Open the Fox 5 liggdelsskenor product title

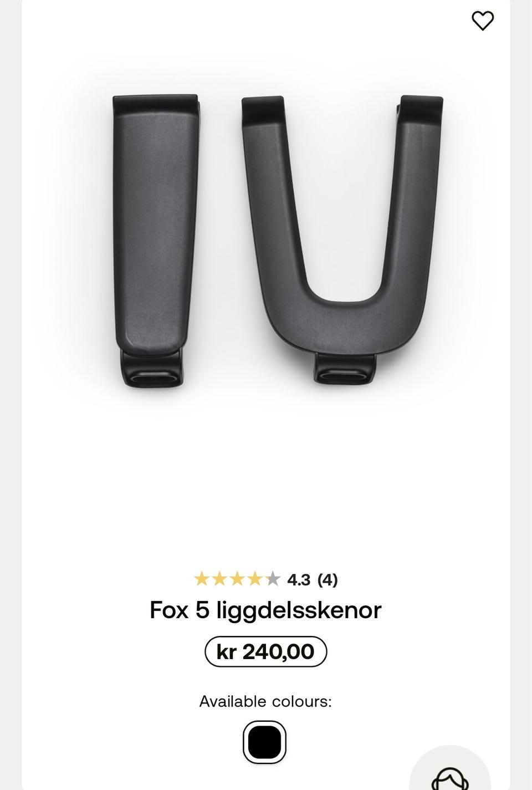coord(265,610)
